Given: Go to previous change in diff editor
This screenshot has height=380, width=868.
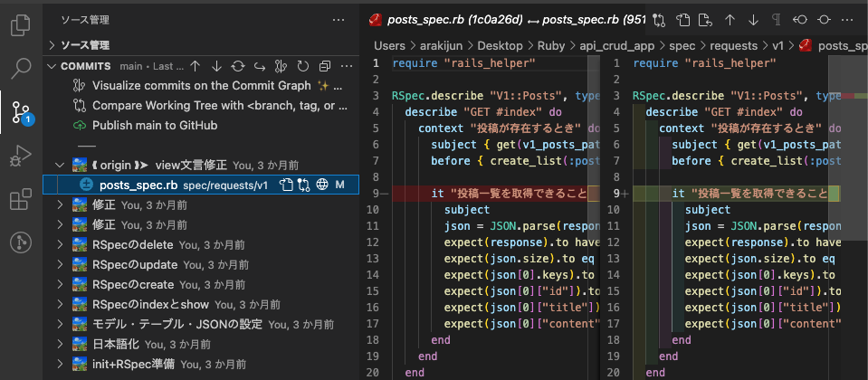Looking at the screenshot, I should click(x=730, y=20).
